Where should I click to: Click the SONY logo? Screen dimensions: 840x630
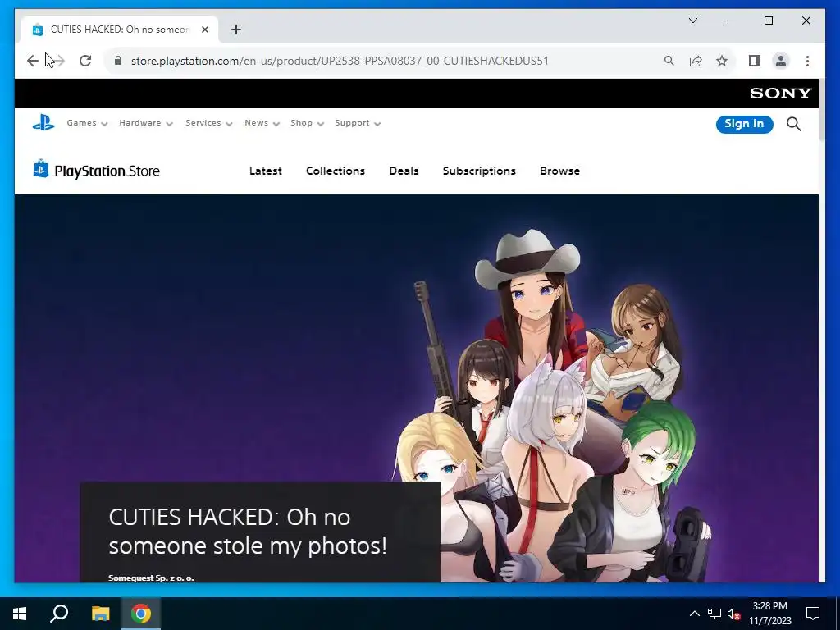click(x=781, y=94)
